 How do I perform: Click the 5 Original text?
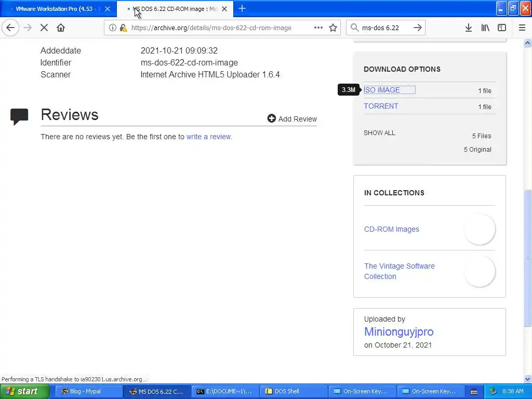click(x=477, y=149)
